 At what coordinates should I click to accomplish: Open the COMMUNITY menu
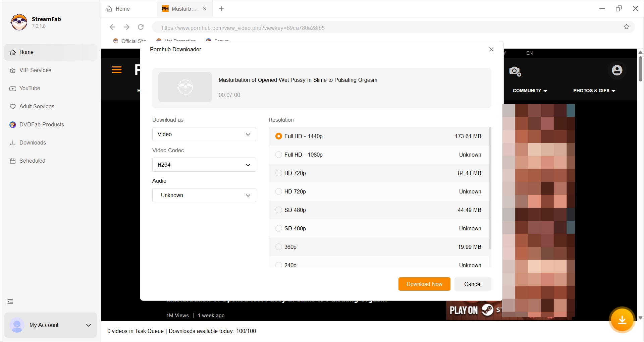coord(529,91)
